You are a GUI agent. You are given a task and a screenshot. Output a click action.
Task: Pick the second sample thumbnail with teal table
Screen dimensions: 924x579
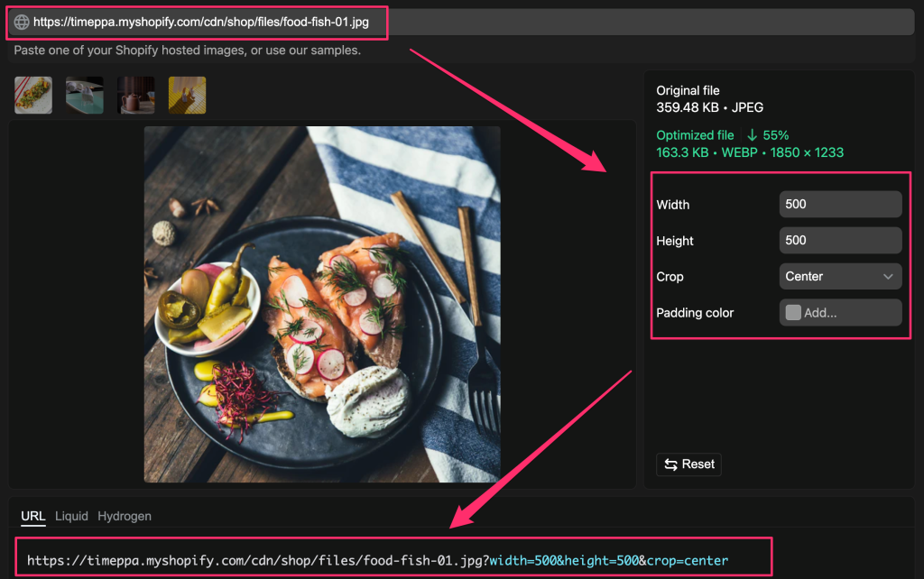pos(84,95)
